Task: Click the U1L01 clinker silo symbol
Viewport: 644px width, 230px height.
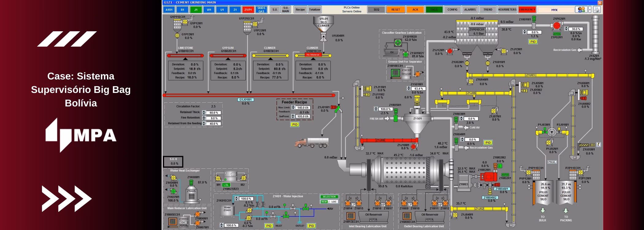Action: click(323, 25)
